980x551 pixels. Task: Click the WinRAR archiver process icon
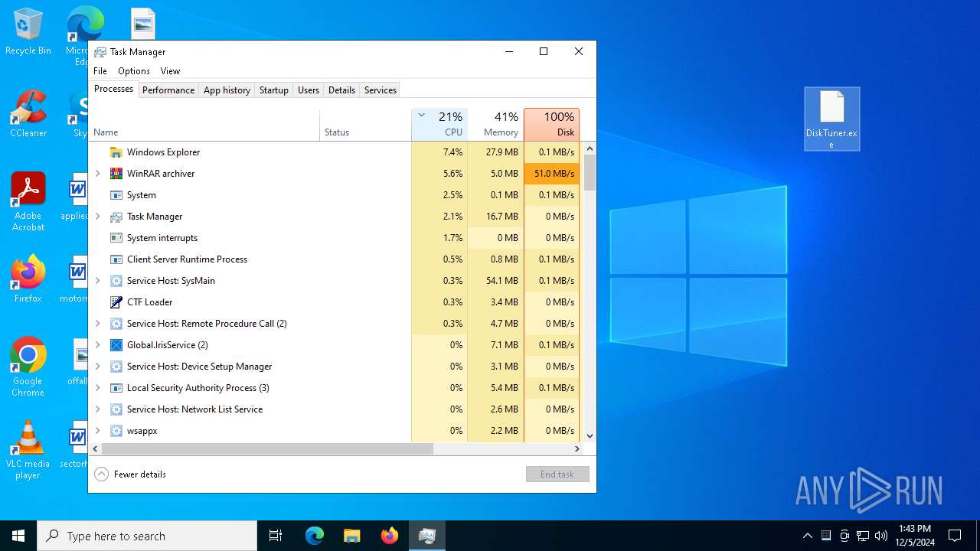(x=116, y=174)
